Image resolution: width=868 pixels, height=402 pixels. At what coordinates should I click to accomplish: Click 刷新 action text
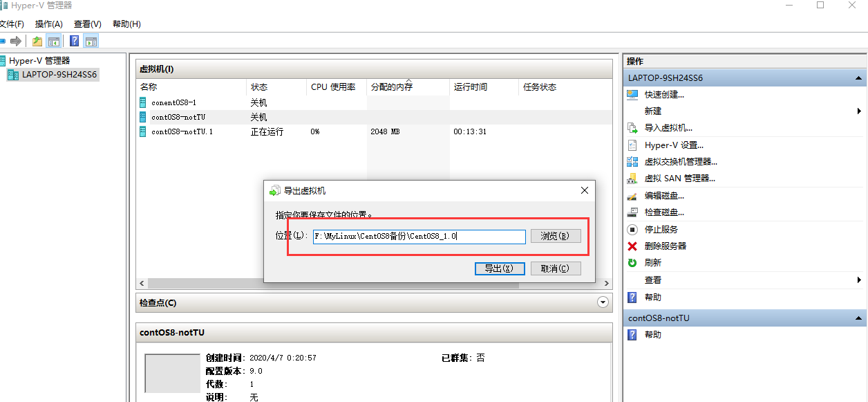[653, 263]
